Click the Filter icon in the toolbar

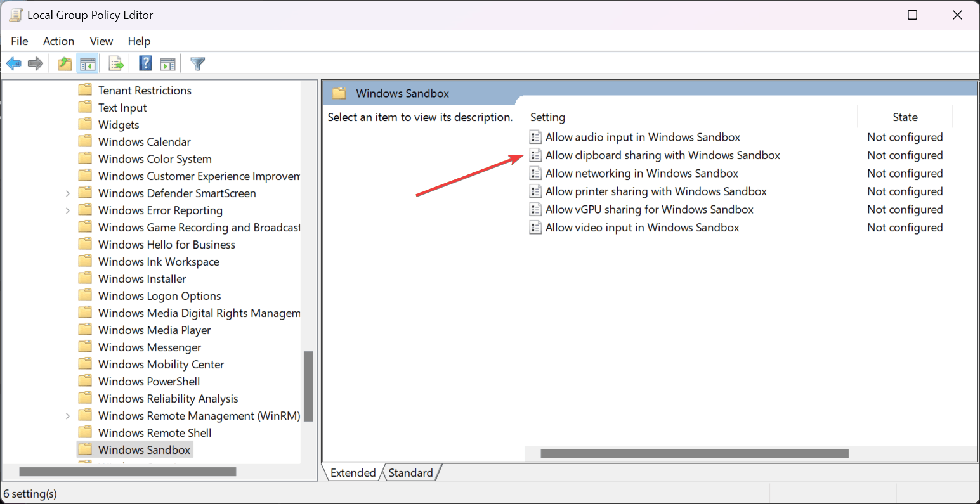pyautogui.click(x=197, y=63)
